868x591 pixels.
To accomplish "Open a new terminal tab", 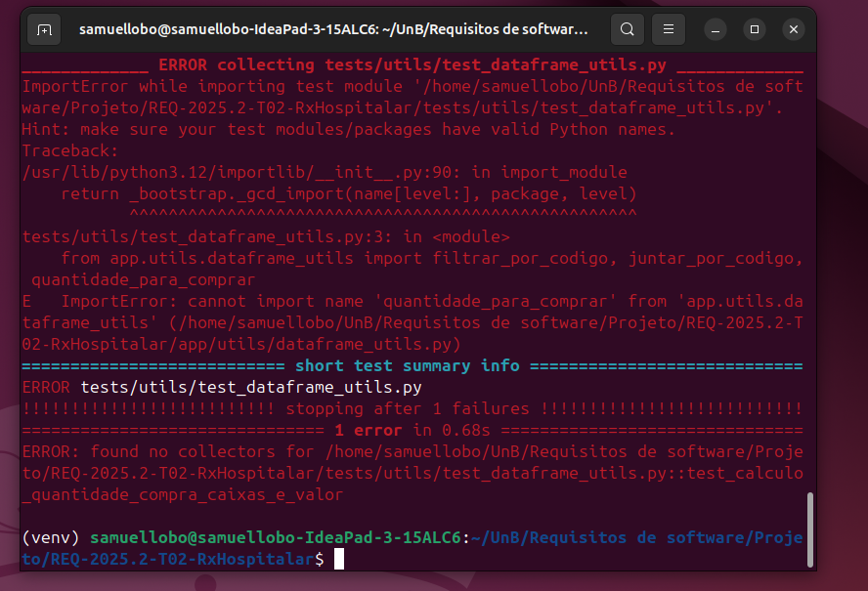I will [x=45, y=29].
